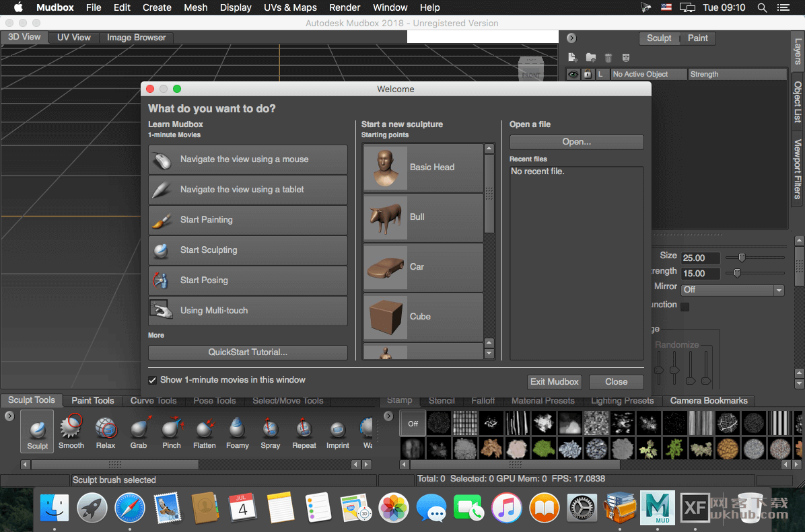Open Safari from the dock

coord(129,508)
